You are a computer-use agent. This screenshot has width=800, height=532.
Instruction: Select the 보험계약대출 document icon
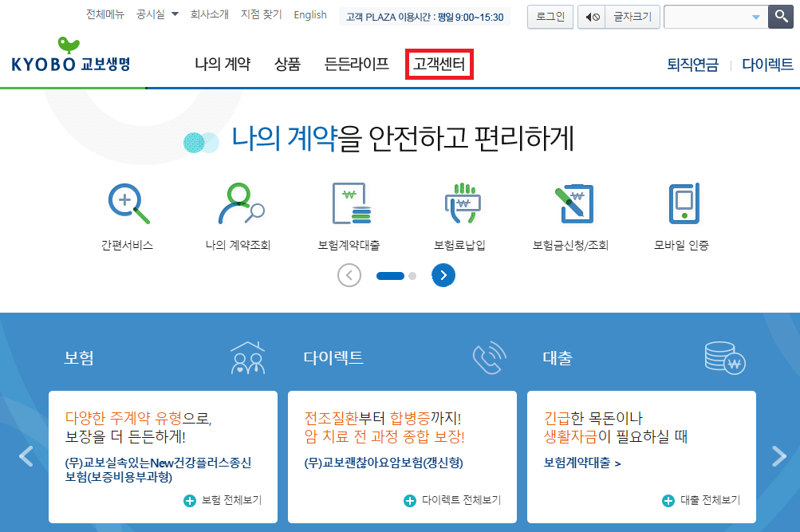point(351,203)
